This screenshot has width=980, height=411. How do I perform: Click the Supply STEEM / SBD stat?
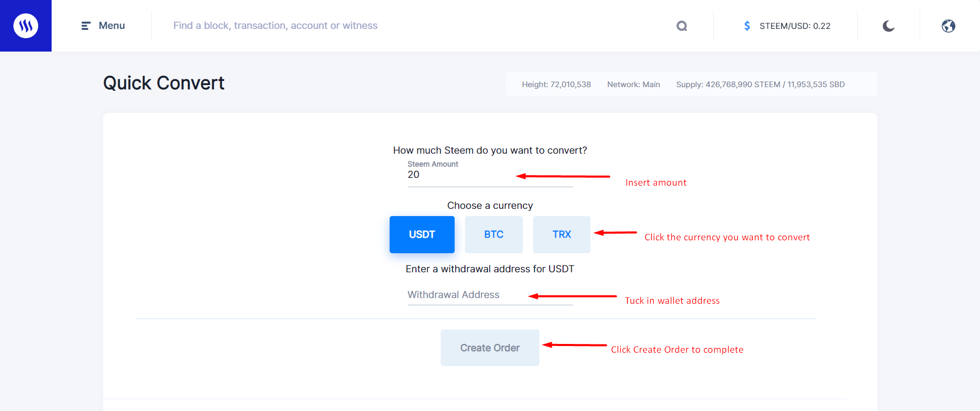(x=760, y=85)
